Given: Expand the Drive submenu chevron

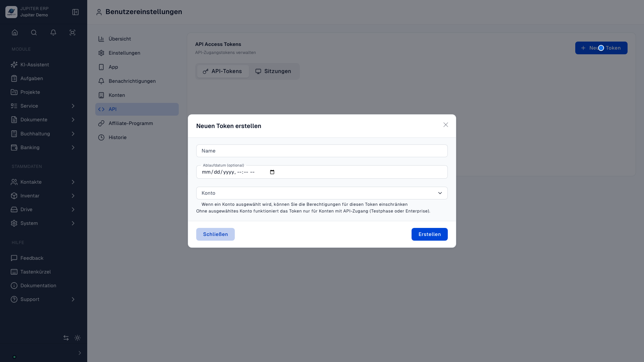Looking at the screenshot, I should pyautogui.click(x=73, y=209).
